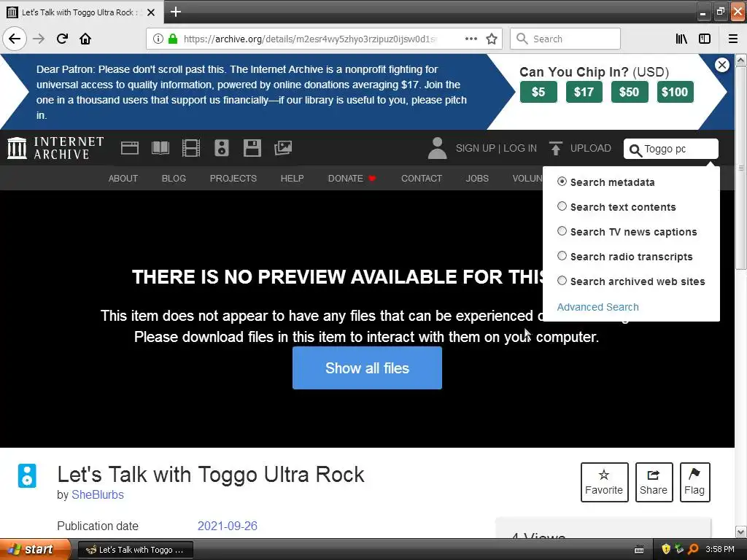Show sidebars toolbar icon

tap(705, 39)
